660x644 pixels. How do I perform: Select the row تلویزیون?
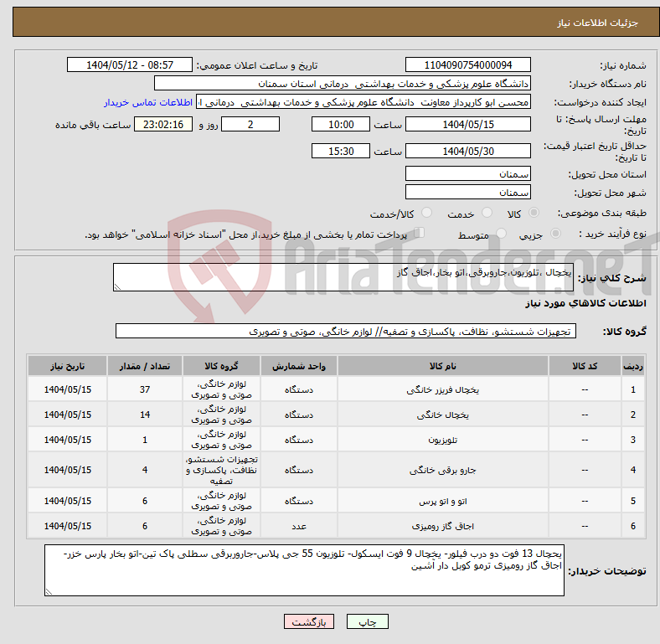tap(337, 440)
